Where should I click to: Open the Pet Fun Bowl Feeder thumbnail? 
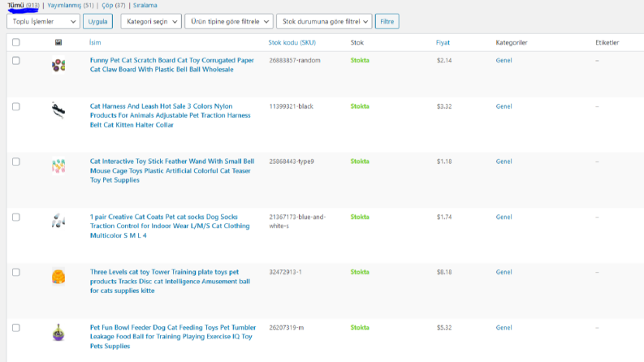click(58, 332)
